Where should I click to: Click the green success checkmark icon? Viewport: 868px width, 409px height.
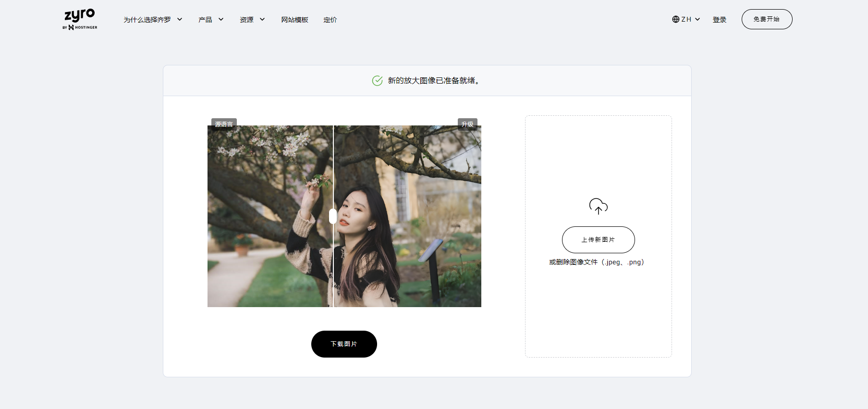tap(378, 81)
